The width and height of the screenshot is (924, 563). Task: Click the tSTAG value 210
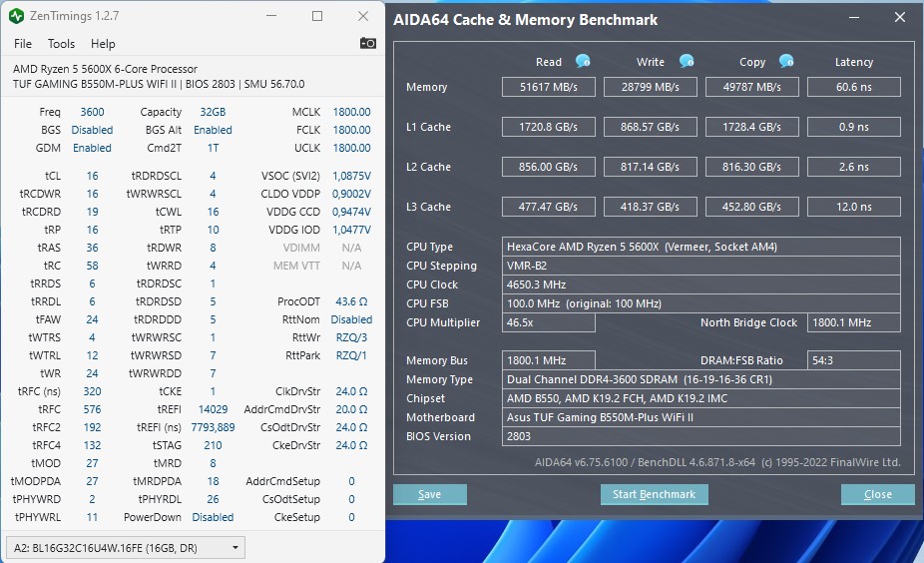(213, 445)
